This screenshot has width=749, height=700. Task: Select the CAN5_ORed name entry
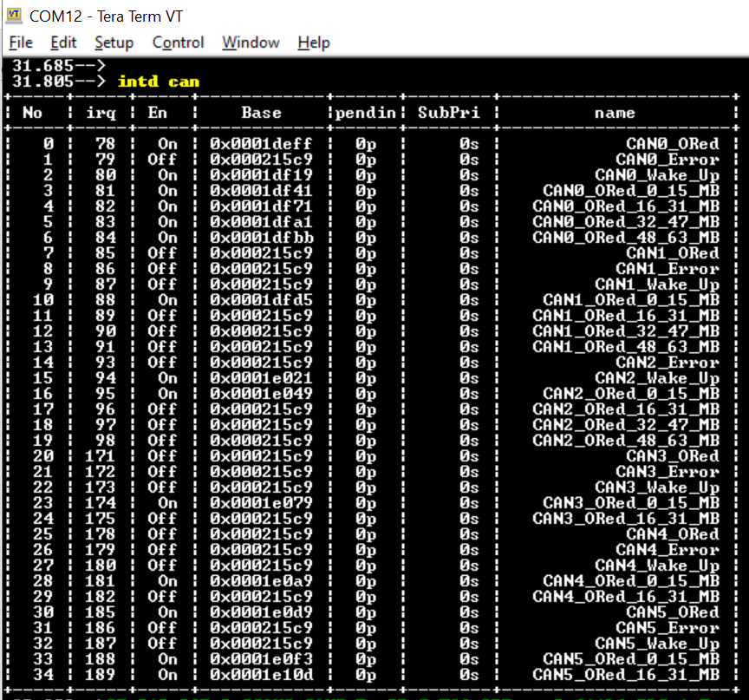(x=673, y=612)
